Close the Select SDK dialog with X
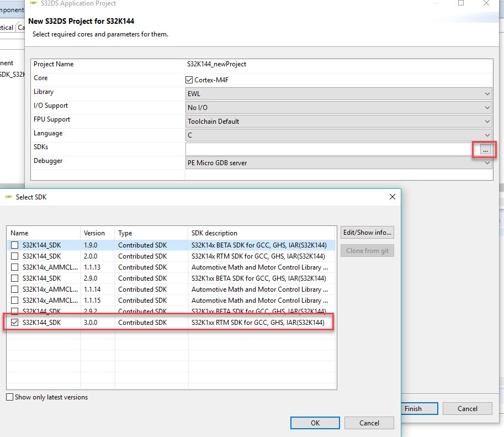This screenshot has height=437, width=504. (x=392, y=197)
